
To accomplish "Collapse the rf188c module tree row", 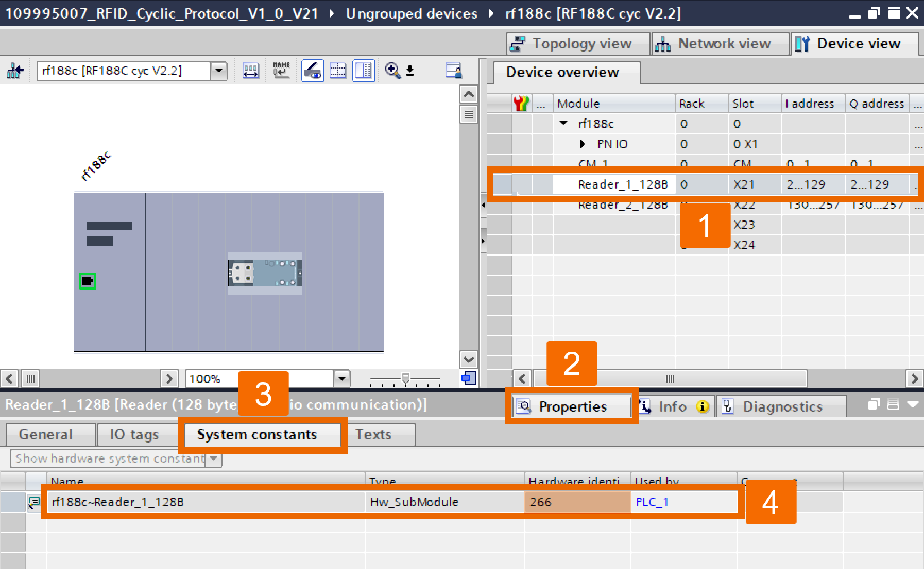I will pos(564,123).
